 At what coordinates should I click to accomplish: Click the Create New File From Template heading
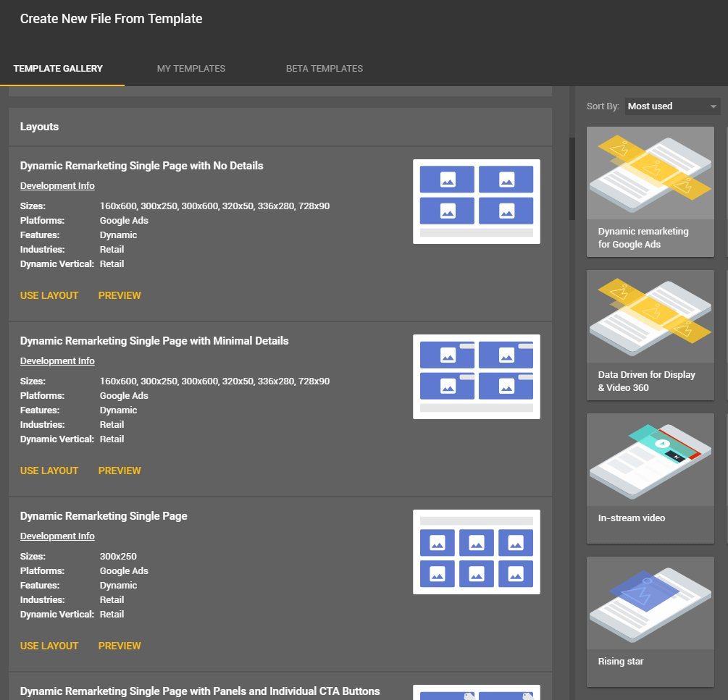pos(111,19)
